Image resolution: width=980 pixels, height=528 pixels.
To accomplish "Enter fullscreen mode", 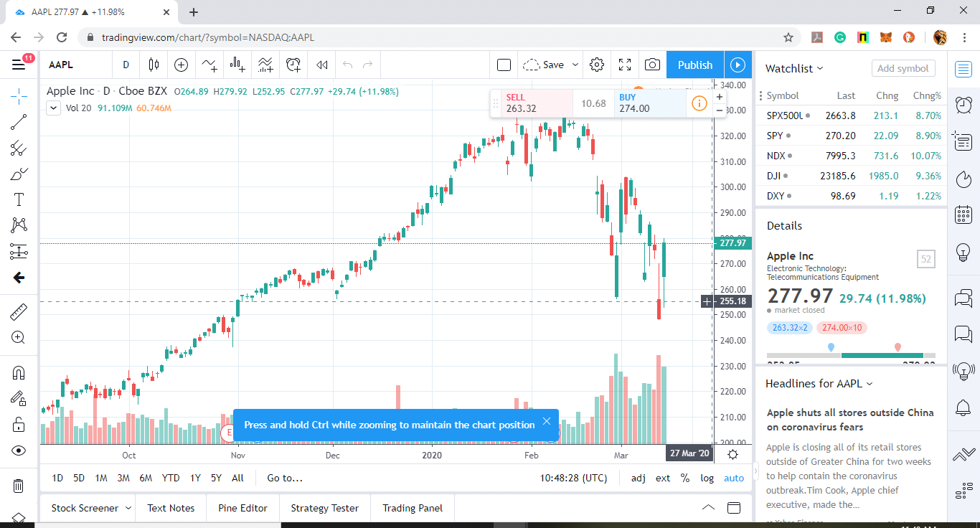I will click(625, 65).
